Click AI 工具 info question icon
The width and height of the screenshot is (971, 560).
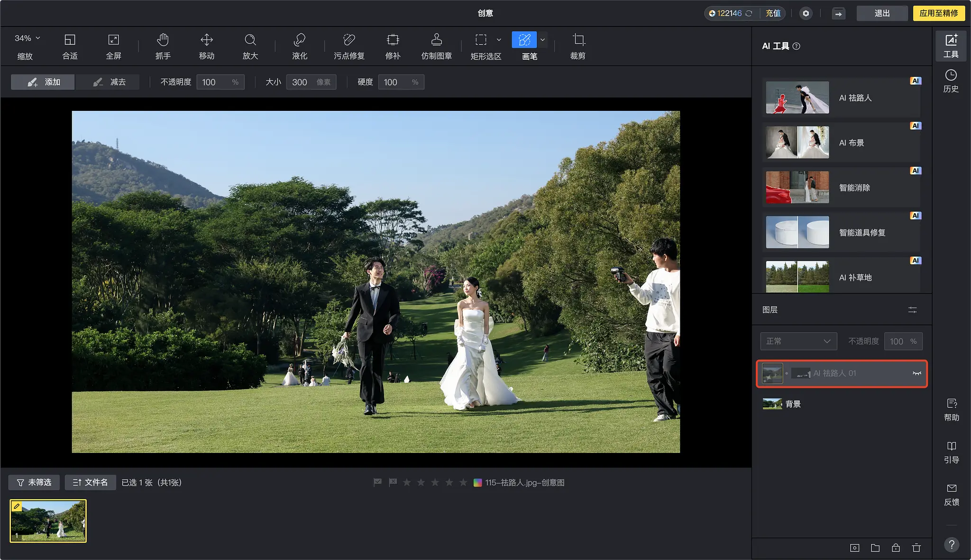click(x=797, y=46)
